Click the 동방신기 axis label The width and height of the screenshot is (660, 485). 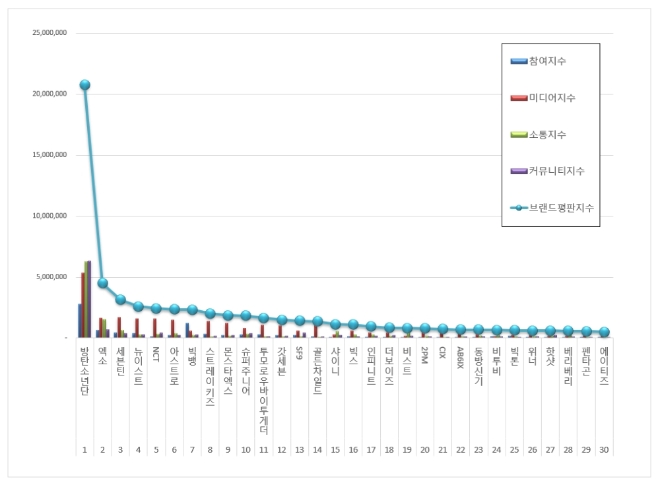pyautogui.click(x=478, y=366)
